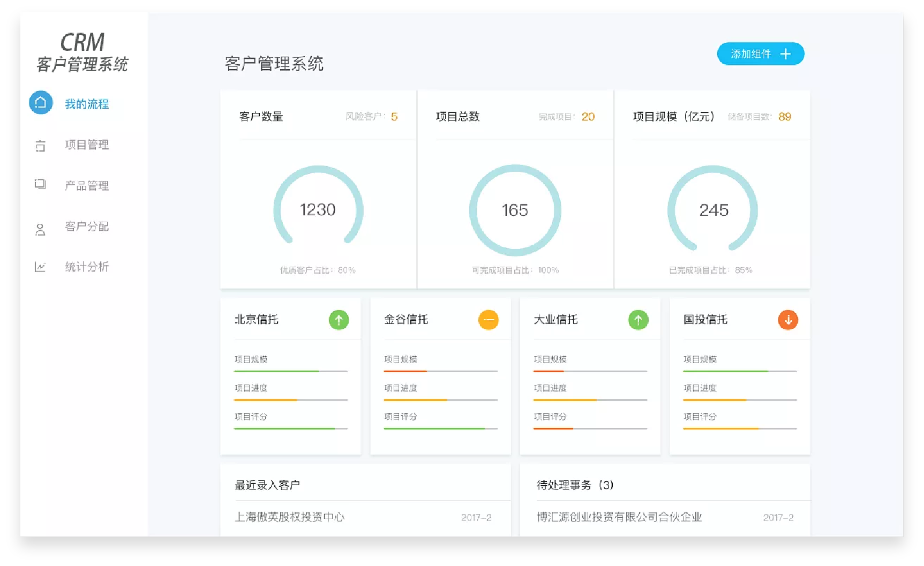Click yellow minus icon on 金谷信托 card
Viewport: 924px width, 566px height.
(x=488, y=320)
